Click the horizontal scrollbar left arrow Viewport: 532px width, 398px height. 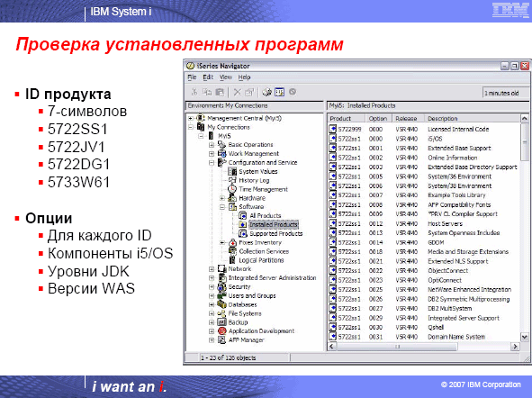point(332,347)
